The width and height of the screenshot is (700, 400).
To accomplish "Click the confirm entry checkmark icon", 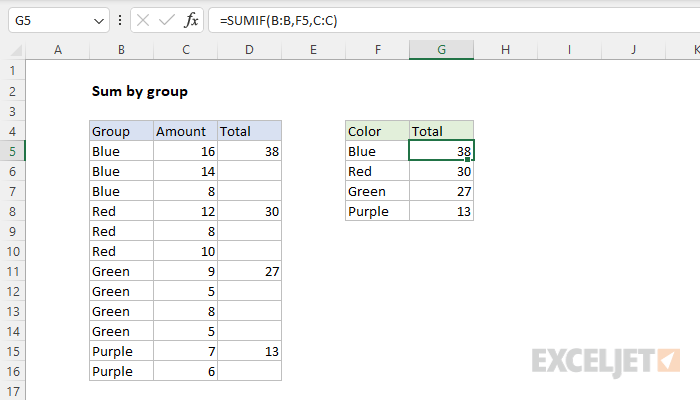I will (x=167, y=21).
